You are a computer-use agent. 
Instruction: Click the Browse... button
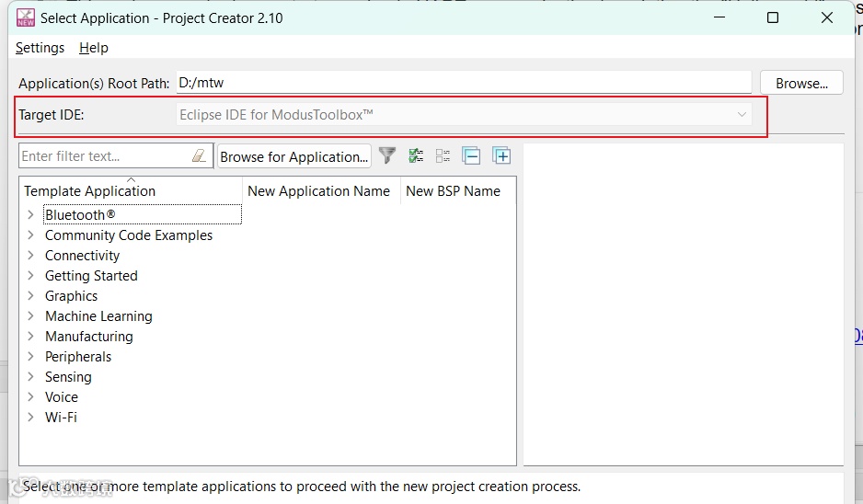(801, 83)
